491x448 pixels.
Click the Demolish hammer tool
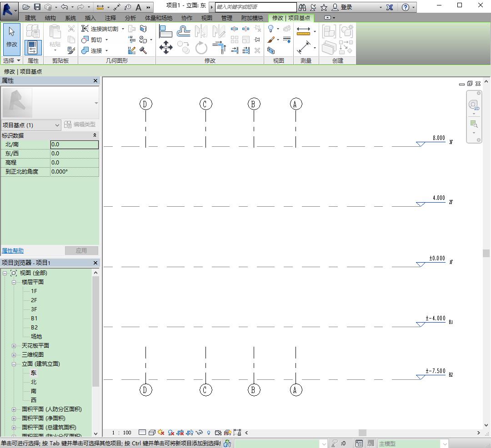pos(143,50)
